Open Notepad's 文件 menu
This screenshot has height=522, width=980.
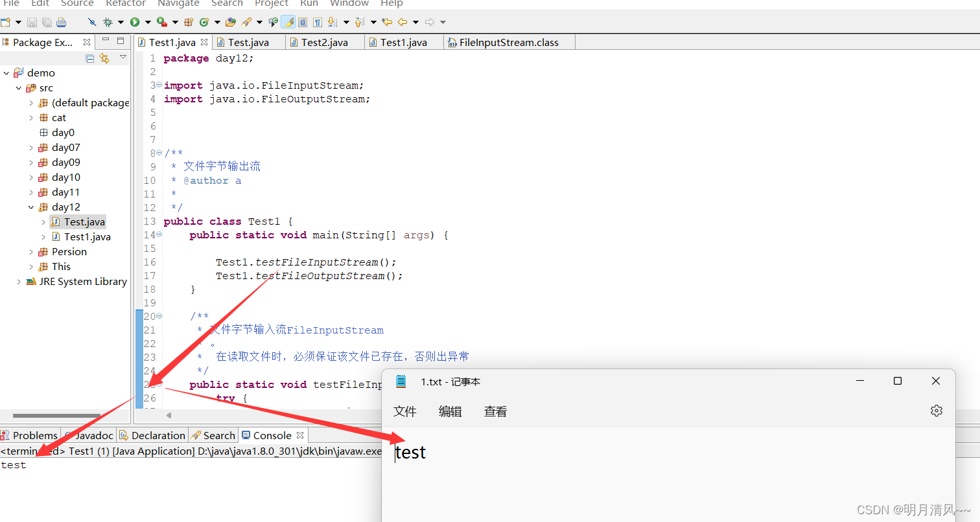405,411
